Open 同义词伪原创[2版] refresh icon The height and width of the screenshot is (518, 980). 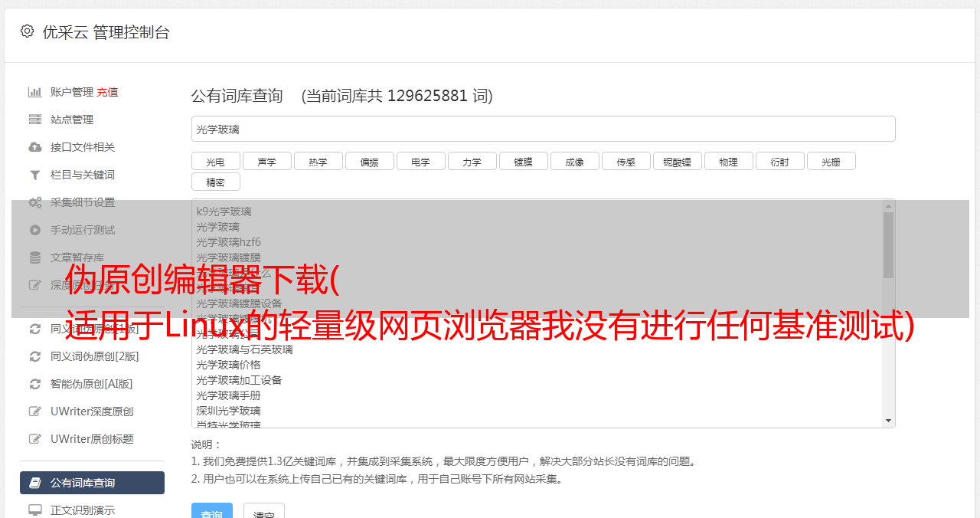34,356
